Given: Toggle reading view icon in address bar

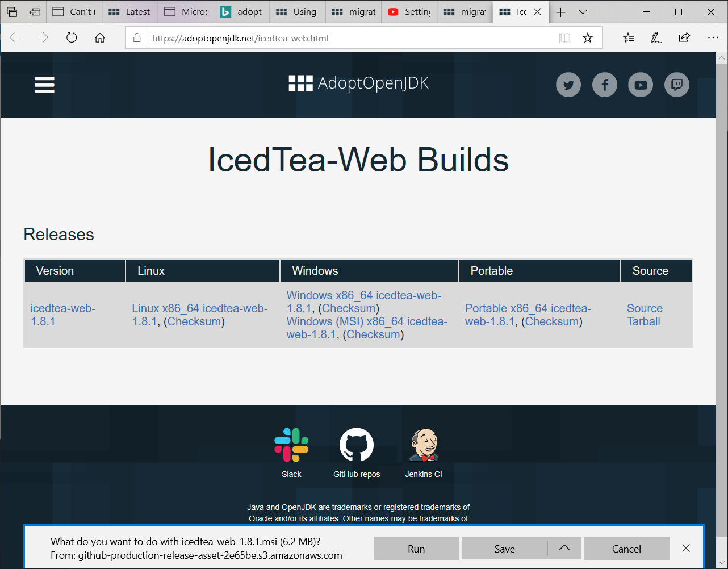Looking at the screenshot, I should [x=564, y=38].
